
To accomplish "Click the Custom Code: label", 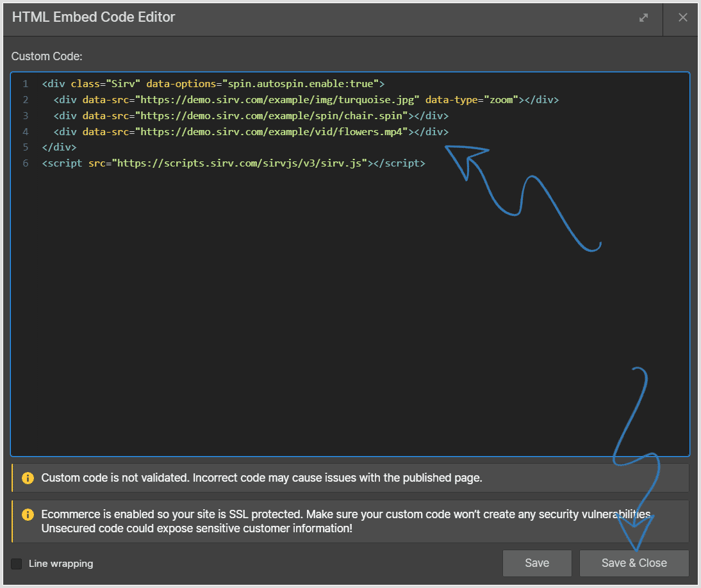I will click(47, 56).
